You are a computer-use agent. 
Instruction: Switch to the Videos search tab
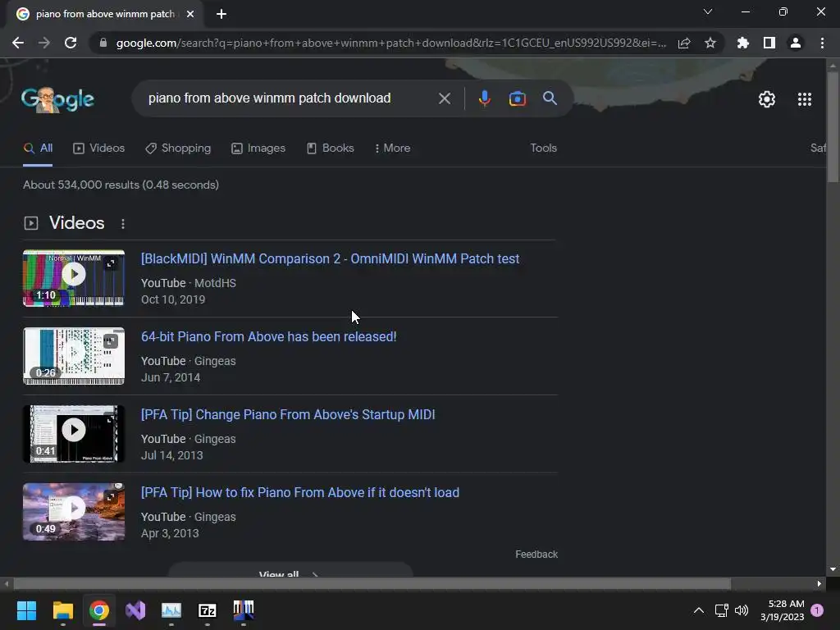click(98, 148)
